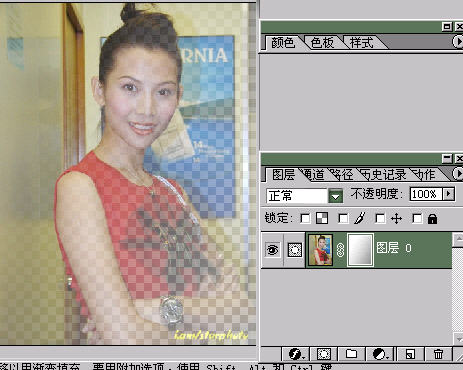The height and width of the screenshot is (370, 463).
Task: Enable lock transparent pixels checkbox
Action: click(305, 219)
